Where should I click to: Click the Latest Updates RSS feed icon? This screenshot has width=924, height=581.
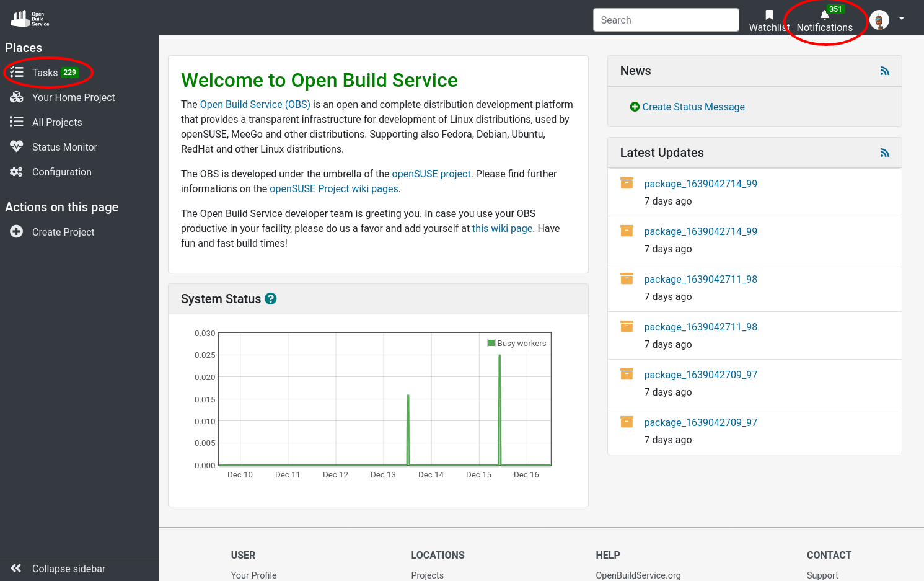click(884, 153)
